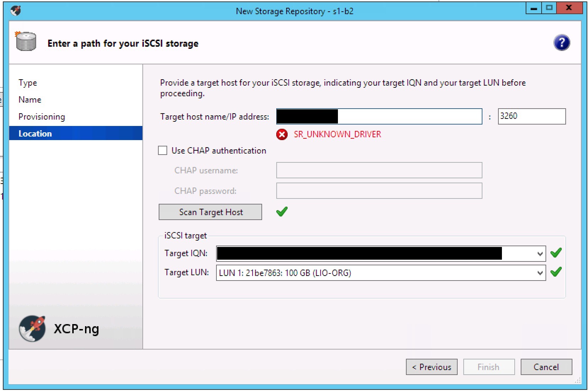Go back using the Previous button
This screenshot has height=392, width=588.
tap(431, 367)
